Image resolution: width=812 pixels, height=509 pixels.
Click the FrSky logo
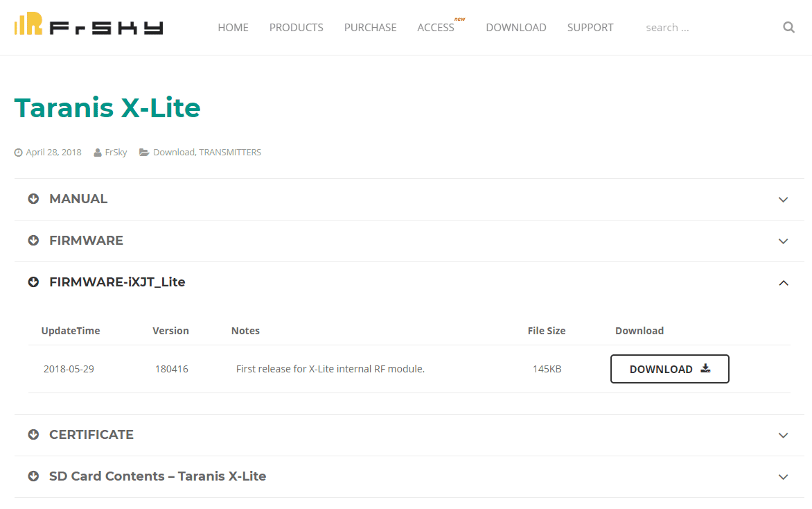[x=89, y=24]
